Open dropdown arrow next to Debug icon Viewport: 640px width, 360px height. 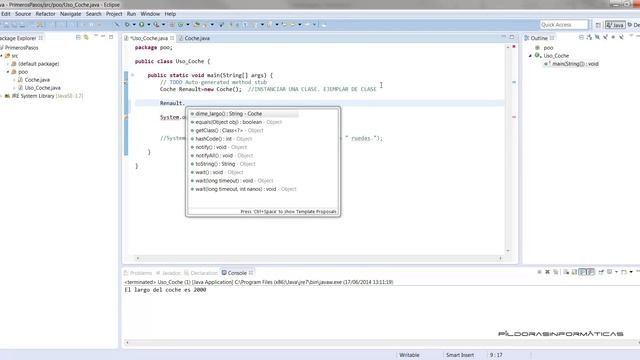pyautogui.click(x=134, y=24)
